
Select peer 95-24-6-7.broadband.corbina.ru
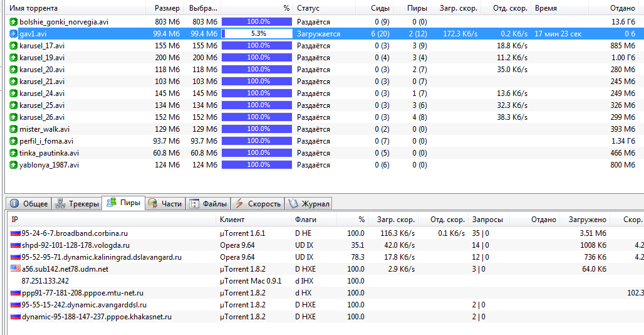(x=75, y=233)
